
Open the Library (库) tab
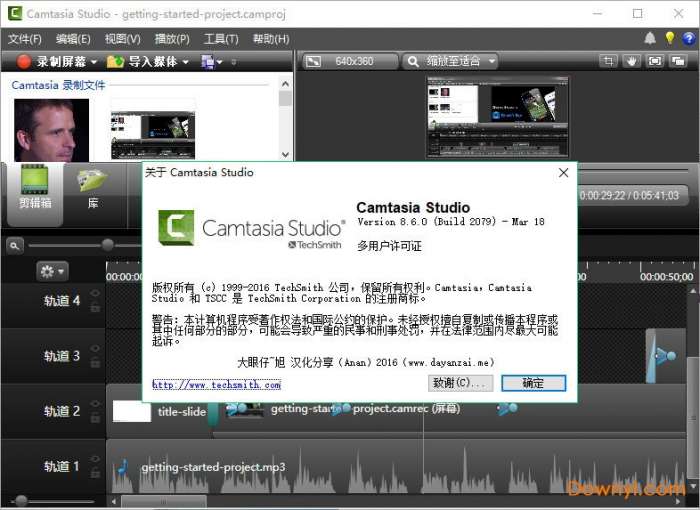[x=93, y=188]
